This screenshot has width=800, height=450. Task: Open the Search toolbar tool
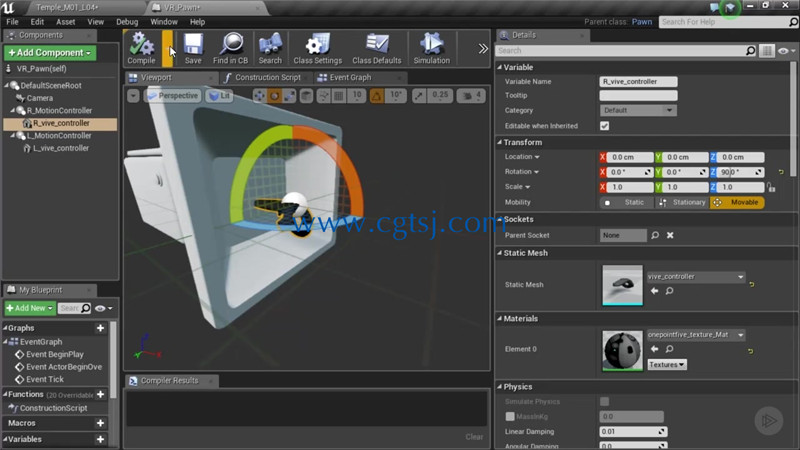(x=270, y=48)
